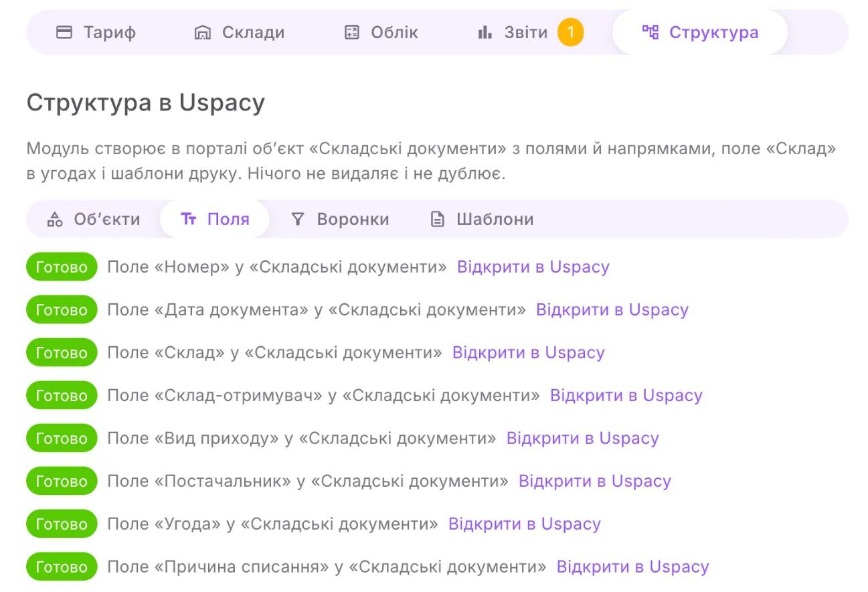Click text Поле «Постачальник» у «Складські документи»
The height and width of the screenshot is (592, 868).
308,481
